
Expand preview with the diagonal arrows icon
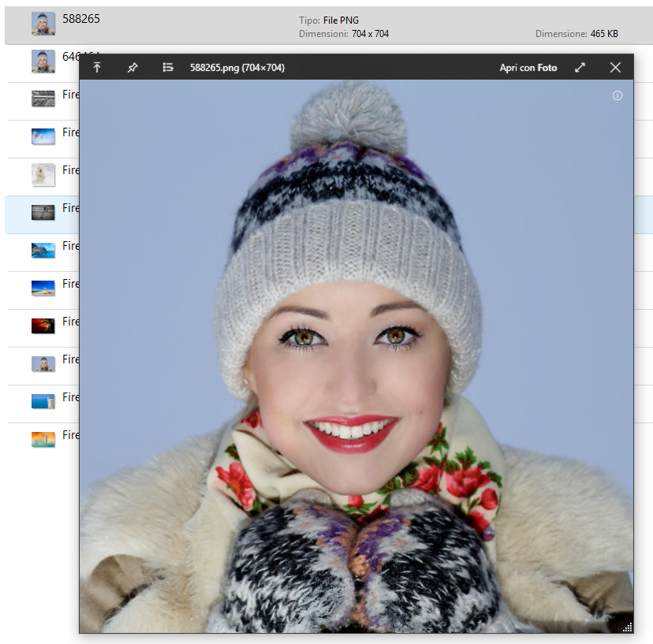coord(580,68)
